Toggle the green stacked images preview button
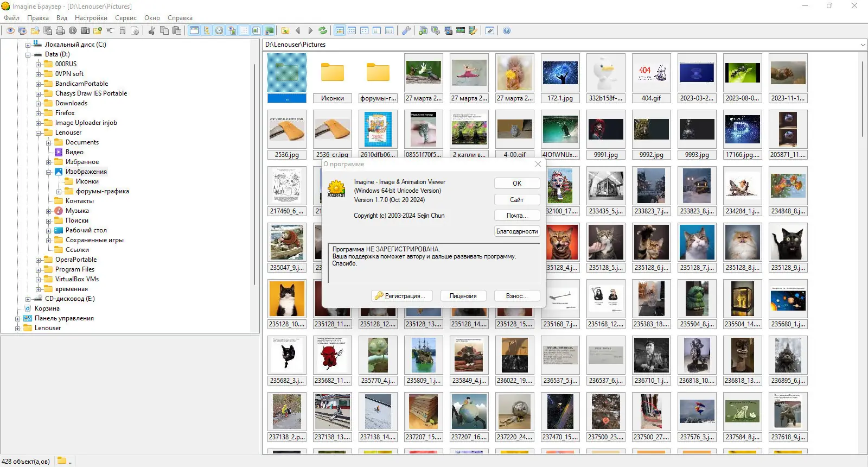Viewport: 868px width, 467px height. 269,31
